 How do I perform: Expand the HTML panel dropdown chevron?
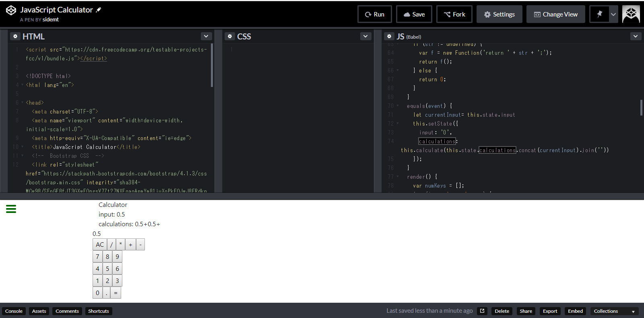(x=206, y=36)
